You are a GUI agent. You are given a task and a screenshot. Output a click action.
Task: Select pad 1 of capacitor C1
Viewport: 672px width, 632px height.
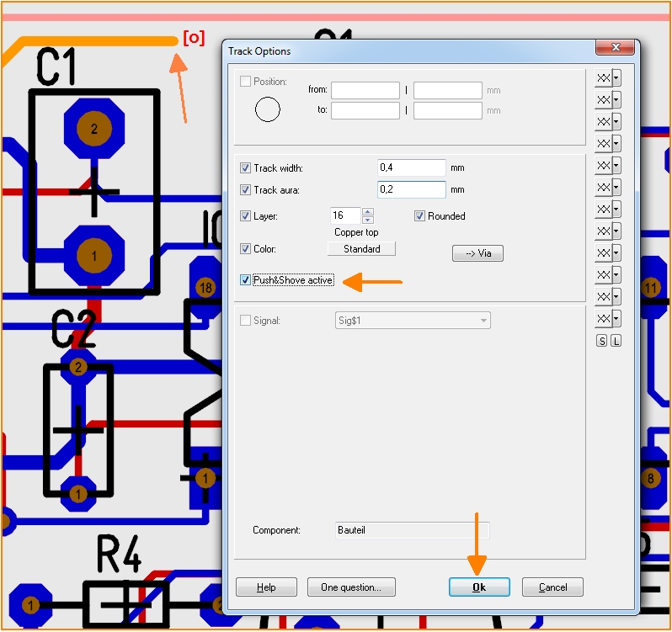tap(94, 254)
